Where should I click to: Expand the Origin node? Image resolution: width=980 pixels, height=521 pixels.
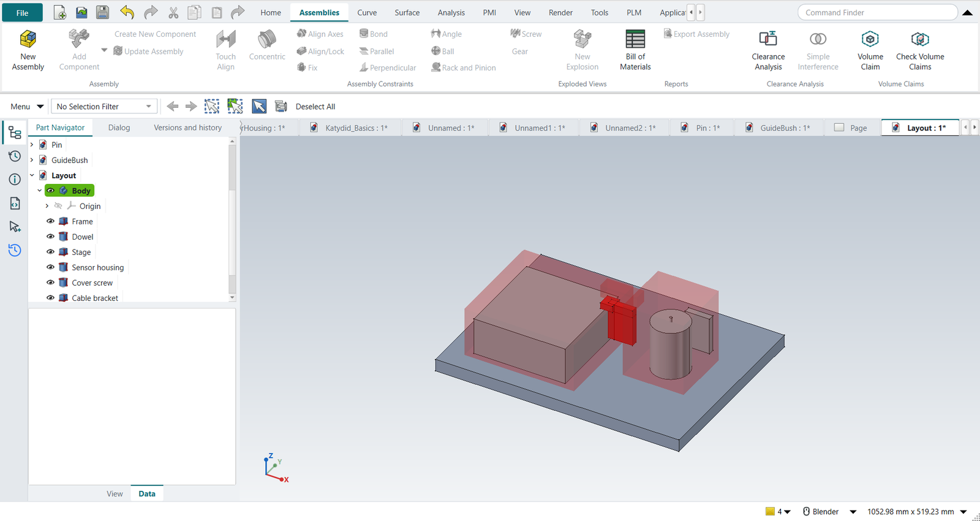[x=47, y=206]
